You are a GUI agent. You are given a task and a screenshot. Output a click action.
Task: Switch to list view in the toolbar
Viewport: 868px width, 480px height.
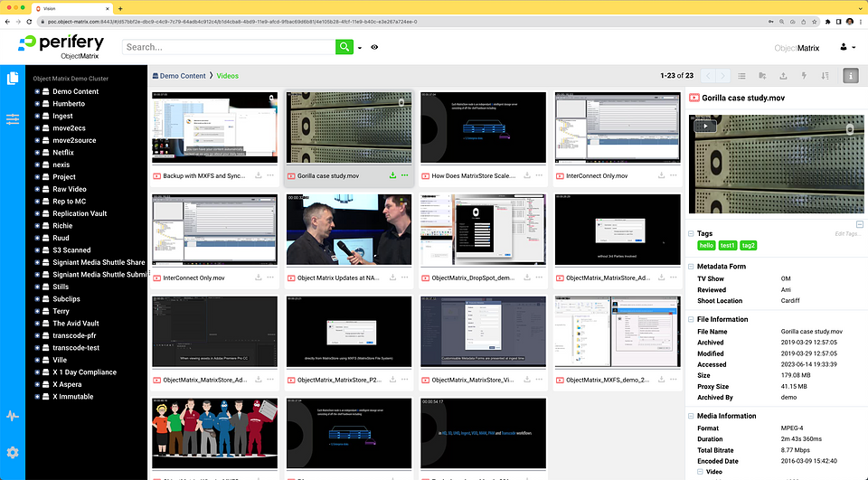pyautogui.click(x=741, y=76)
